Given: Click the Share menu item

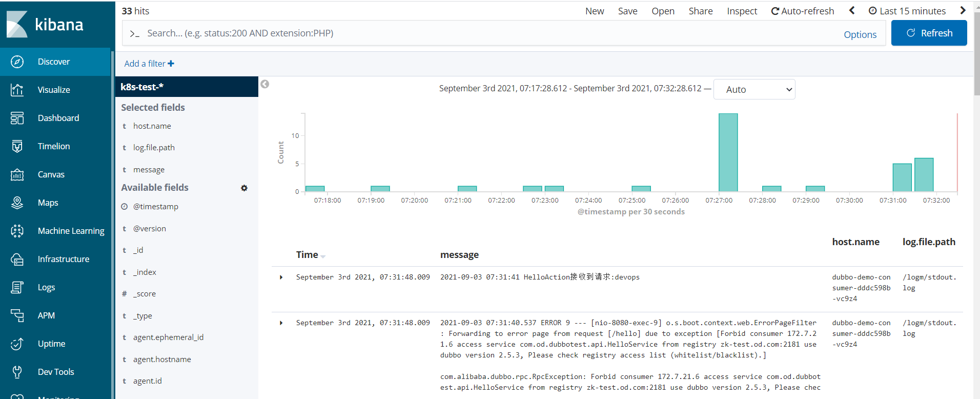Looking at the screenshot, I should [x=701, y=11].
